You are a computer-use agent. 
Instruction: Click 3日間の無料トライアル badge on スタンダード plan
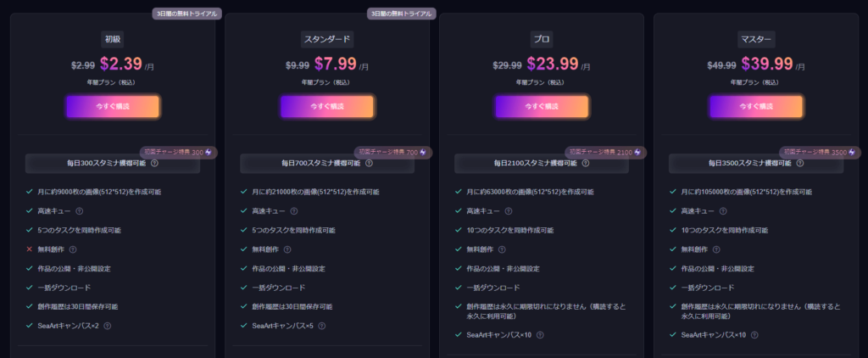pyautogui.click(x=401, y=14)
